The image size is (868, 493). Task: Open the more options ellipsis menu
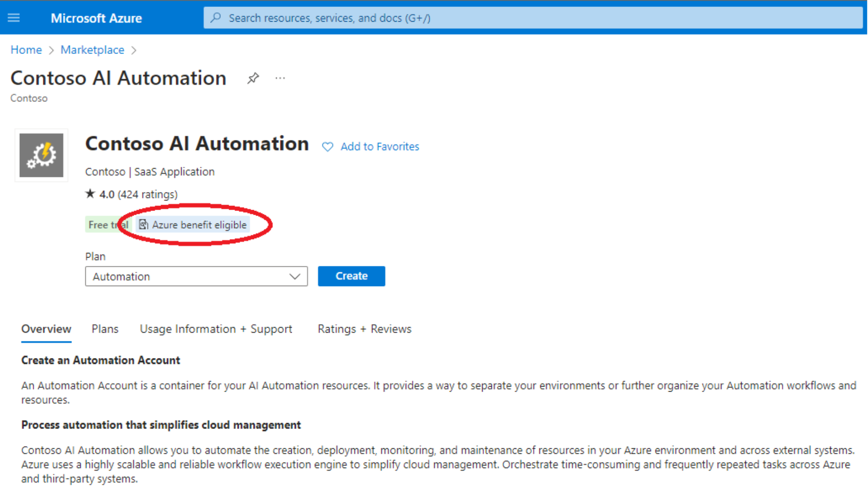coord(280,78)
